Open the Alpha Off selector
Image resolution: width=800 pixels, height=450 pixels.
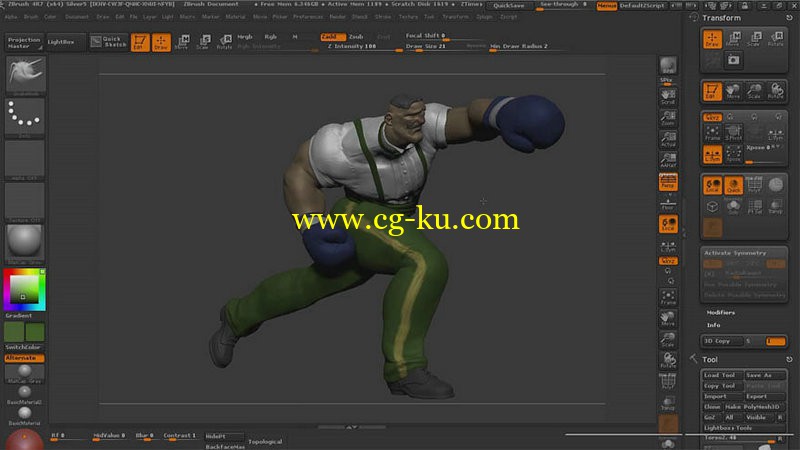click(x=25, y=160)
